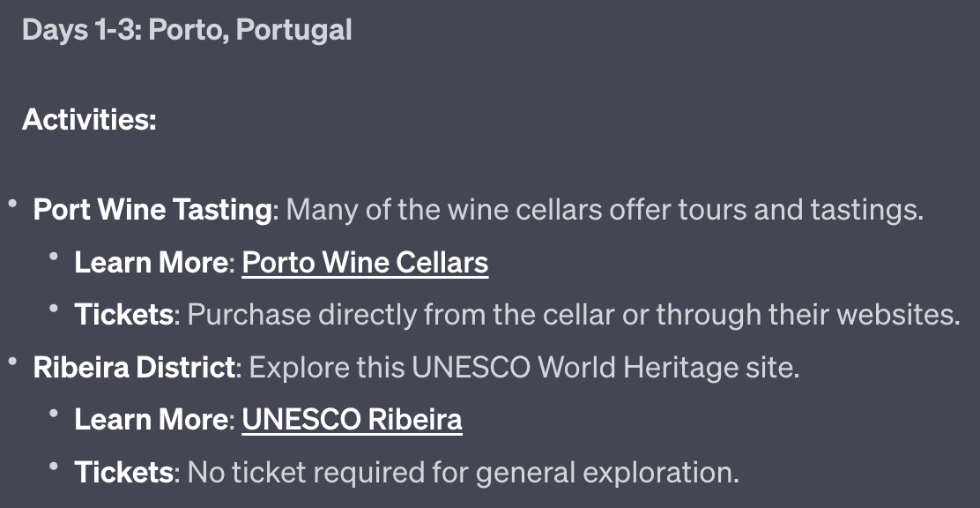
Task: Click the sub-bullet beside 'Purchase directly' line
Action: (55, 309)
